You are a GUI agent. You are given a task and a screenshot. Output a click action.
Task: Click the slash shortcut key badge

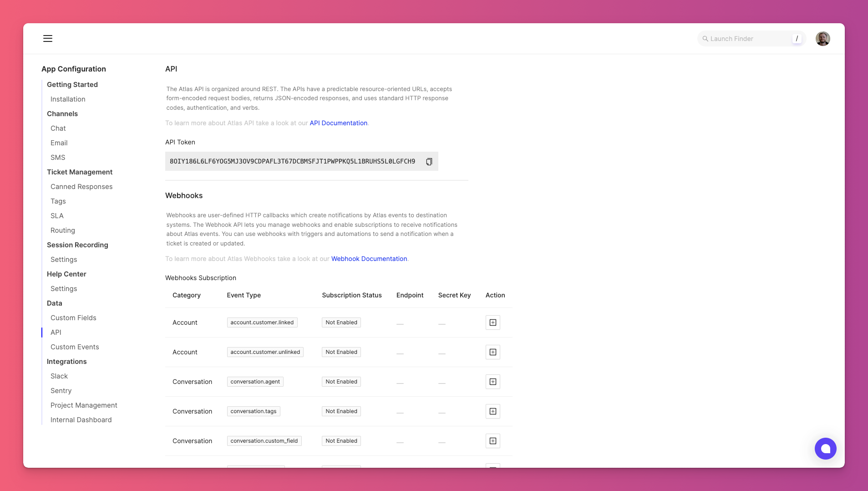(x=797, y=39)
